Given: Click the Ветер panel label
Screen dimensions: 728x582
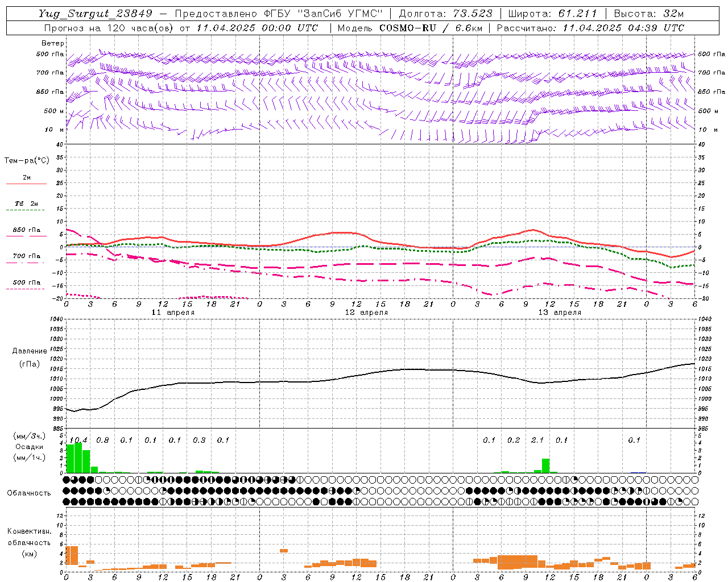Looking at the screenshot, I should [53, 43].
